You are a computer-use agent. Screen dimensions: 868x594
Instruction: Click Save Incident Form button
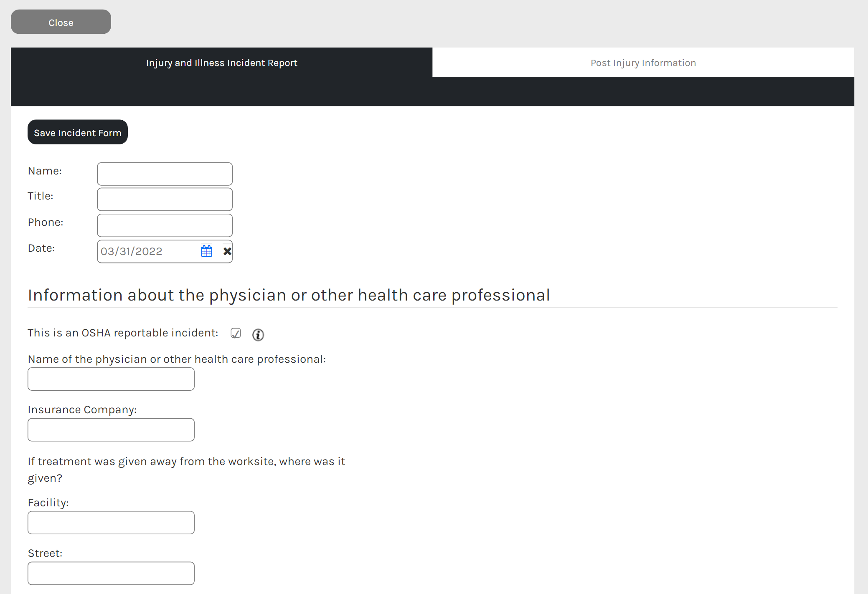pyautogui.click(x=78, y=132)
